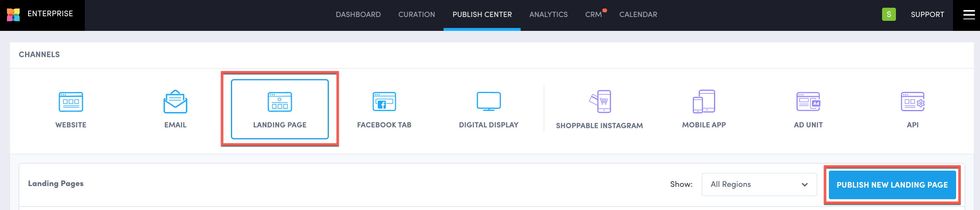The image size is (980, 210).
Task: Open the Analytics tab
Action: pyautogui.click(x=548, y=15)
